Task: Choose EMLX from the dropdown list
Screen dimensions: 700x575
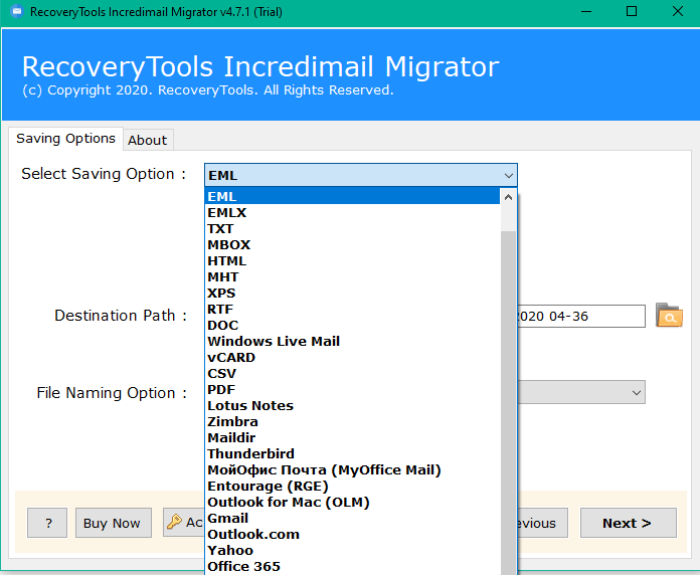Action: point(352,212)
